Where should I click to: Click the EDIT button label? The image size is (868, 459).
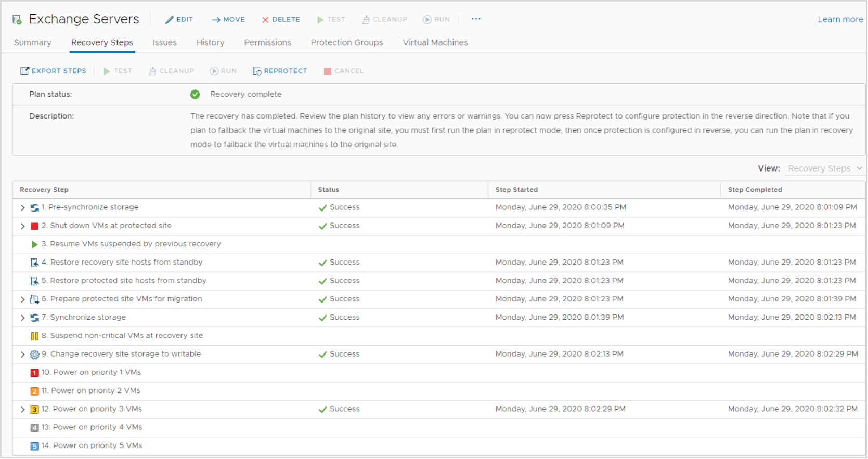pos(185,19)
